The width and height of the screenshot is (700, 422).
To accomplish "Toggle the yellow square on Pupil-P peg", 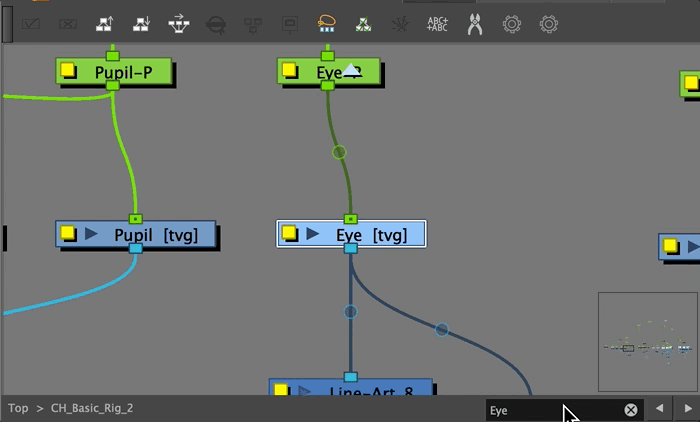I will click(x=68, y=71).
